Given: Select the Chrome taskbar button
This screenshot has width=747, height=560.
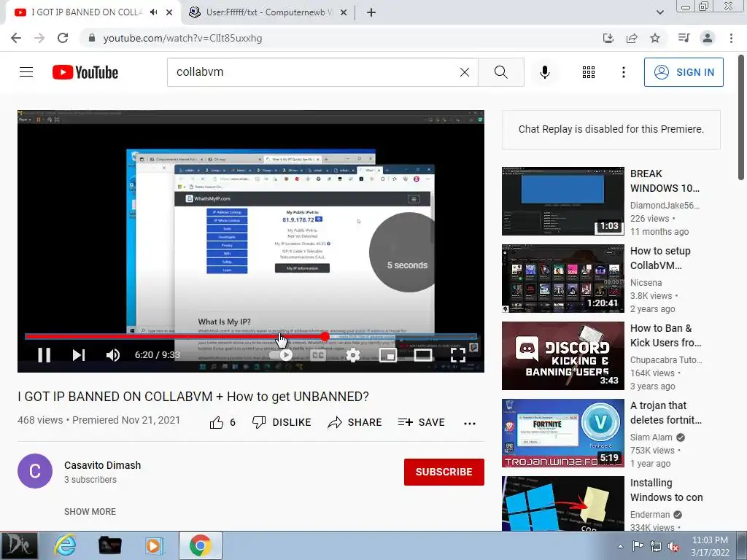Looking at the screenshot, I should [x=200, y=545].
